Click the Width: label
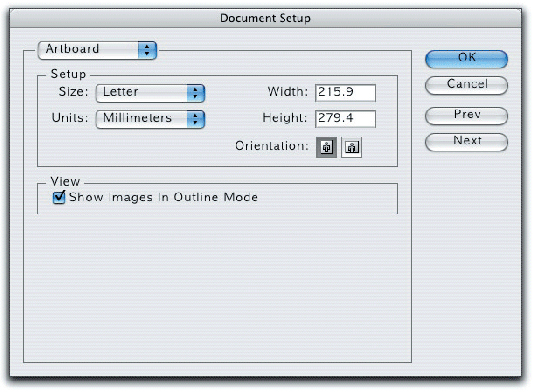The image size is (533, 392). point(288,91)
